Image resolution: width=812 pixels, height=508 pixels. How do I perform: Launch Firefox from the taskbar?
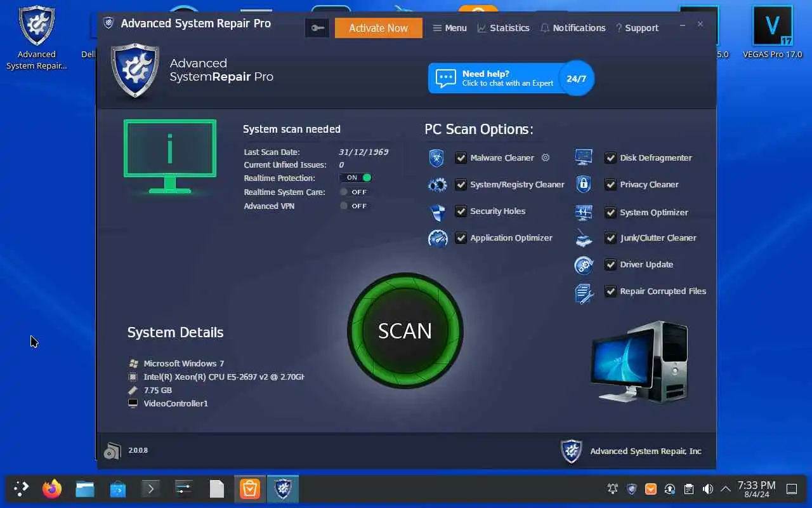coord(52,489)
